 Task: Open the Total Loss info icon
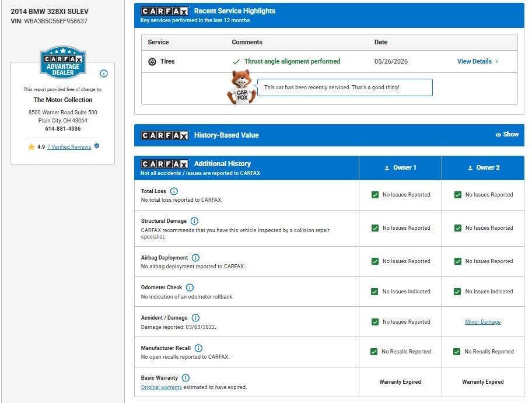[x=174, y=191]
